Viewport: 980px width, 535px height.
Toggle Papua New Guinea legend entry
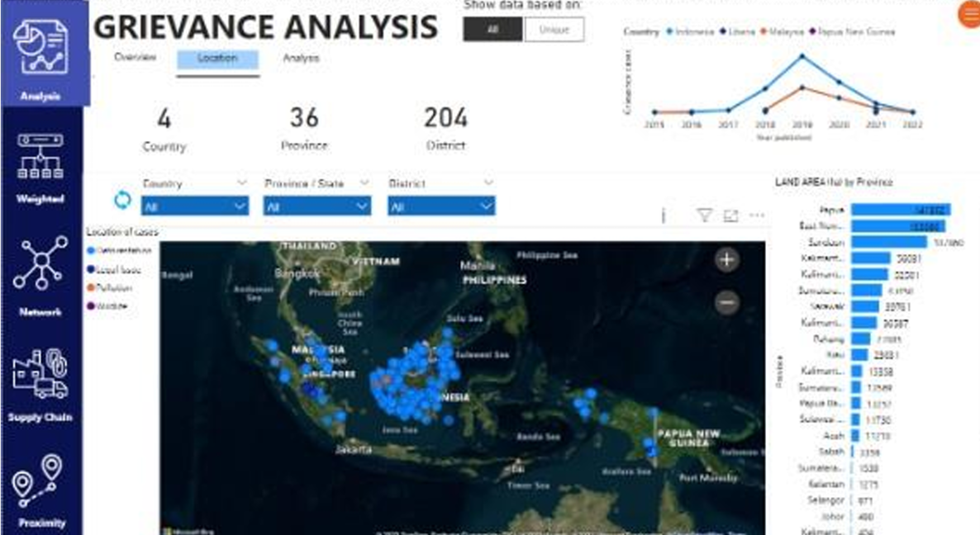coord(852,31)
